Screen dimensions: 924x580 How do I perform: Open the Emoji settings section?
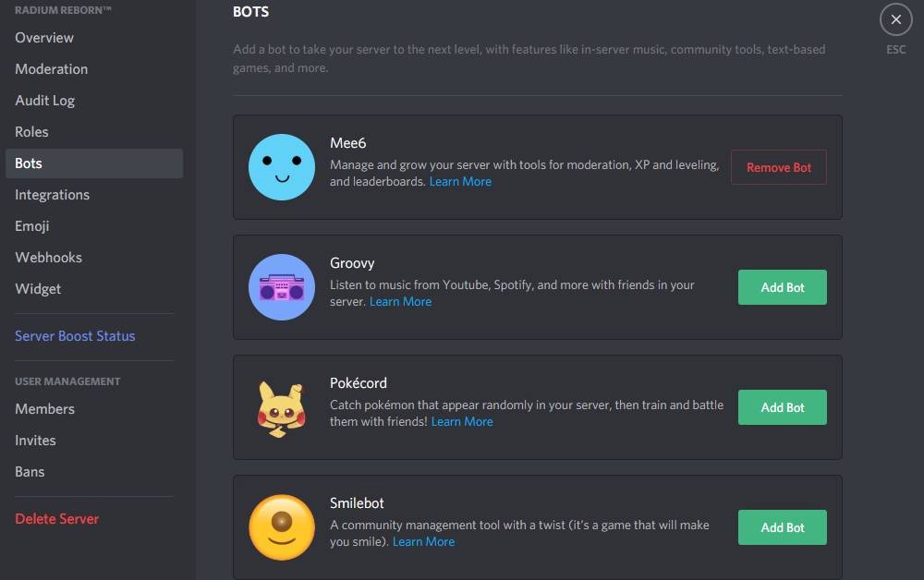[32, 226]
